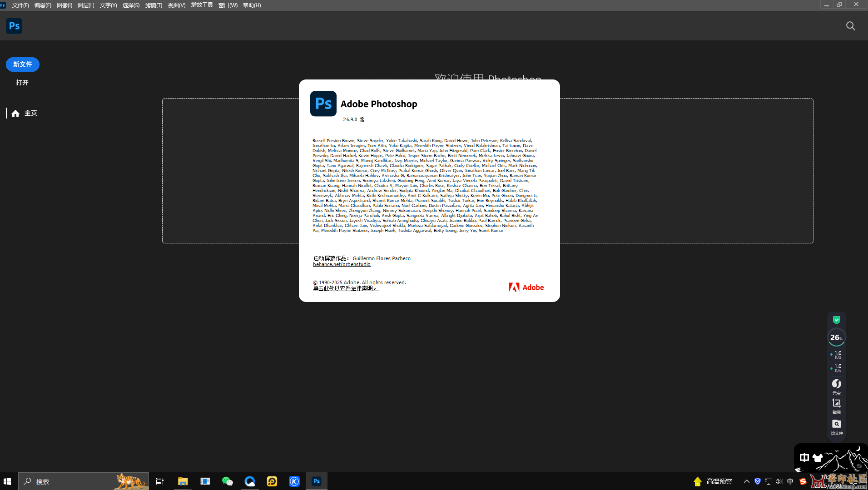The width and height of the screenshot is (868, 490).
Task: Click the 26% memory usage circle
Action: 836,337
